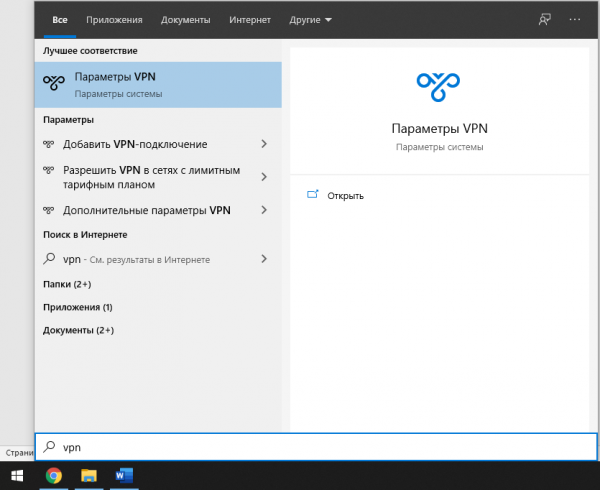Open File Explorer from the taskbar

(x=88, y=475)
